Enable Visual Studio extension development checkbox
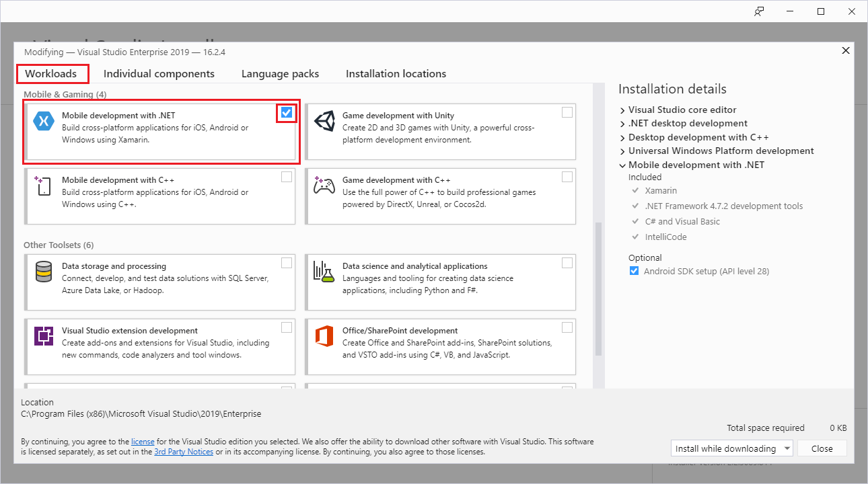The height and width of the screenshot is (484, 868). coord(287,327)
